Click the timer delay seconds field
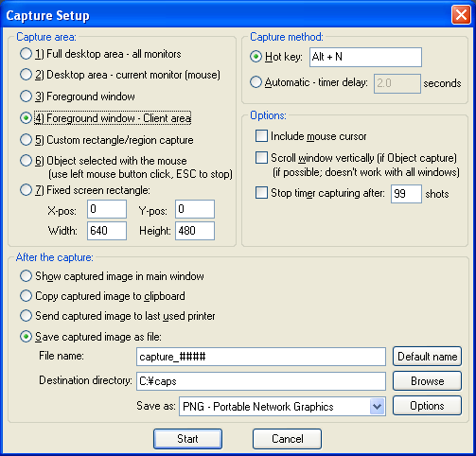The image size is (476, 456). pos(397,83)
